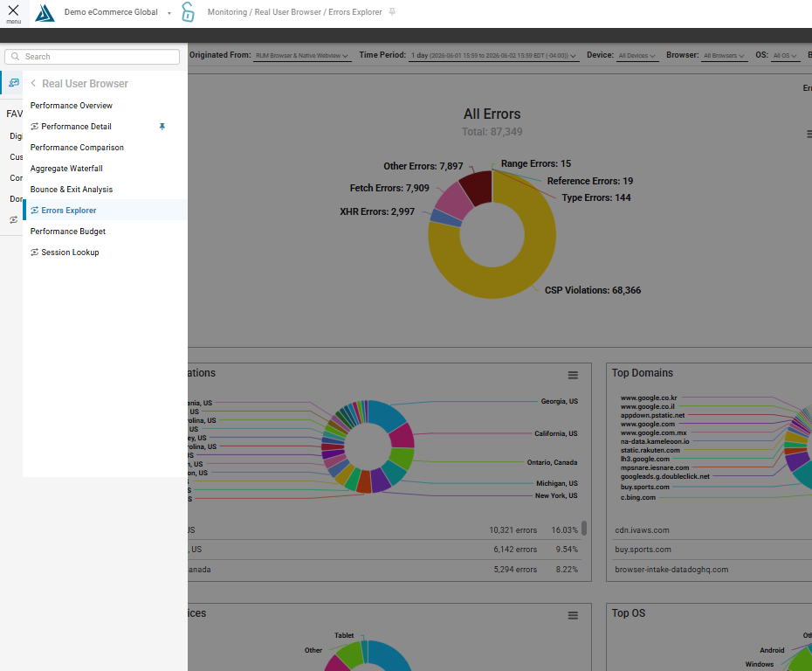
Task: Click the Fetch Errors: 7,909 label
Action: [389, 188]
